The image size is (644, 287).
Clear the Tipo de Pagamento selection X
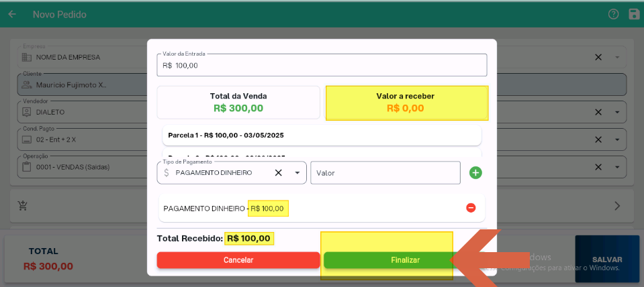[278, 173]
